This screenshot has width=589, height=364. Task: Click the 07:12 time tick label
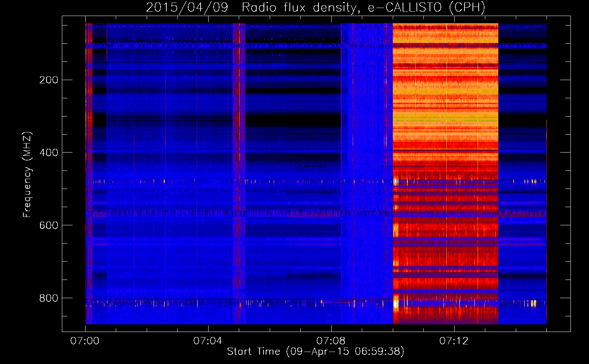pyautogui.click(x=454, y=341)
